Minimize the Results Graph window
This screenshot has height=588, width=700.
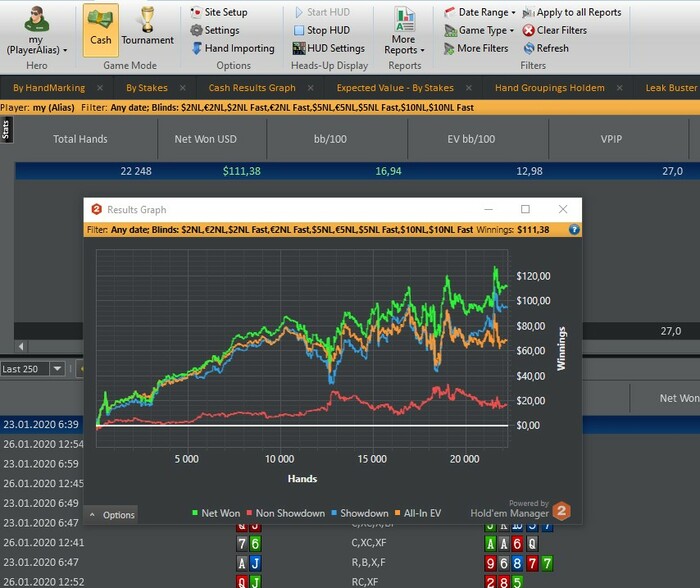pyautogui.click(x=488, y=209)
